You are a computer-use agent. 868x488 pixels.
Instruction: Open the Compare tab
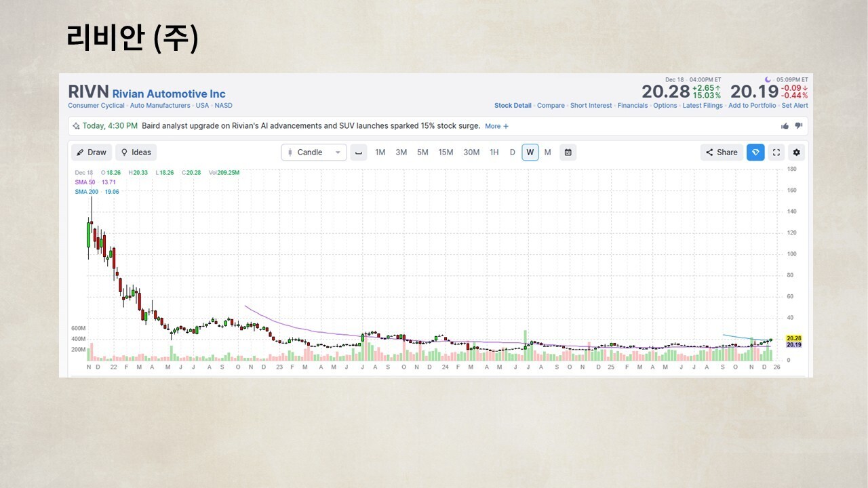[551, 106]
